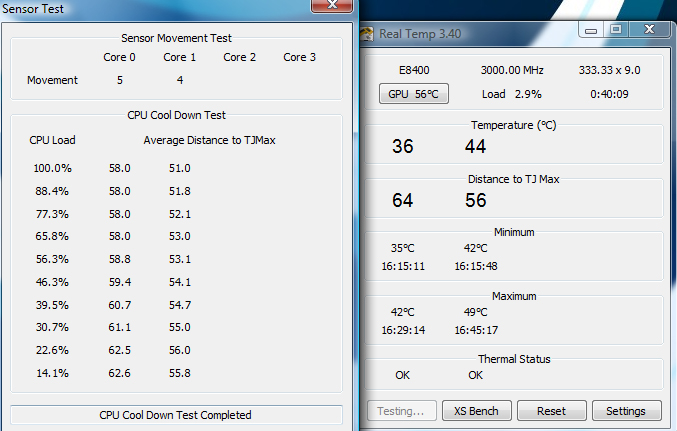The height and width of the screenshot is (431, 677).
Task: Click the Real Temp app icon in title bar
Action: point(367,34)
